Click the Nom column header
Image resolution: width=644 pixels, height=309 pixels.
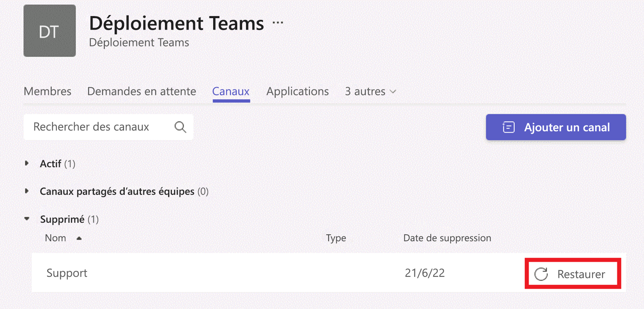(56, 238)
